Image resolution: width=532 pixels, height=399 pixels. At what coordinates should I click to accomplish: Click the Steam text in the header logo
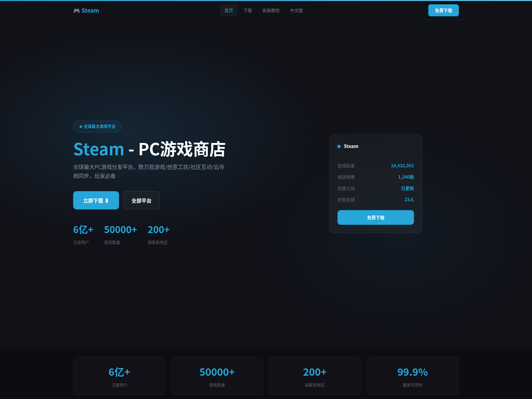[x=90, y=11]
